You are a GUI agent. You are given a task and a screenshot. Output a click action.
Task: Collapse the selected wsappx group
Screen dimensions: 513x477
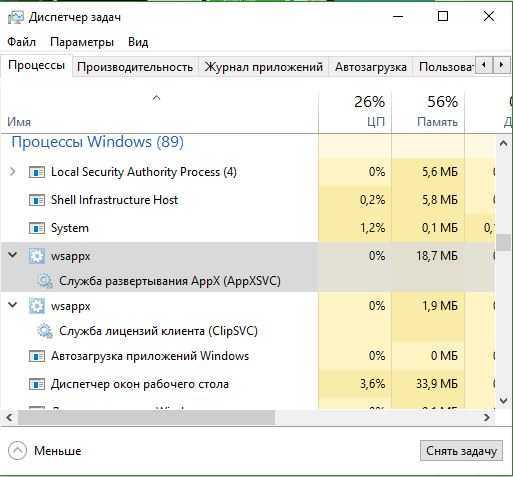point(13,255)
